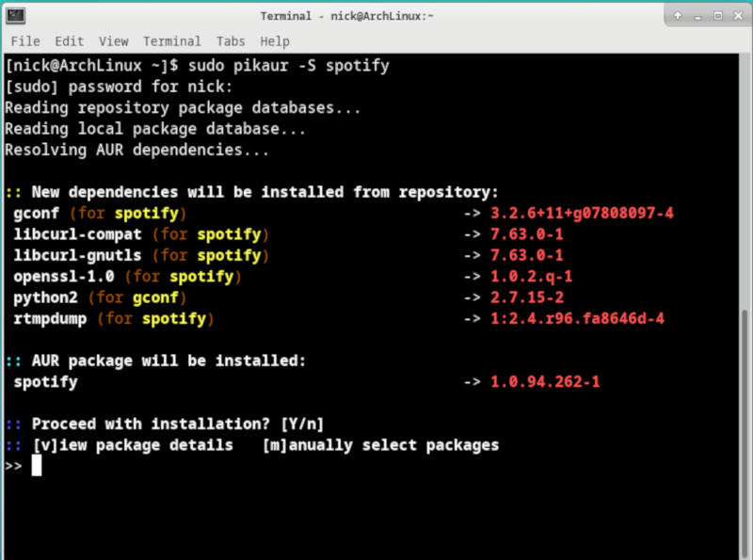Viewport: 753px width, 560px height.
Task: Click the roll-up arrow button on title bar
Action: [x=675, y=15]
